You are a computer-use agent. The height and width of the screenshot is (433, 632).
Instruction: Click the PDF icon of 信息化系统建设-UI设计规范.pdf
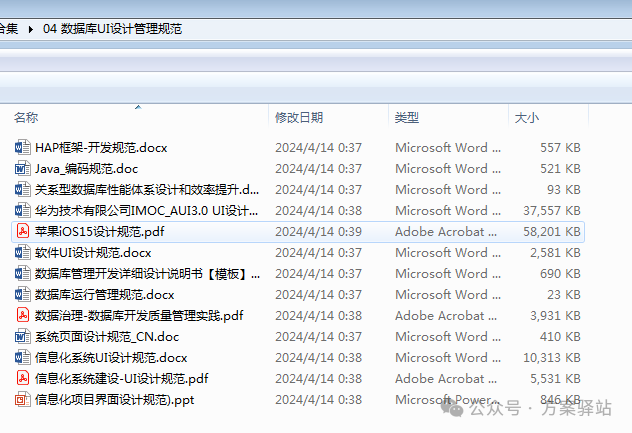coord(23,379)
